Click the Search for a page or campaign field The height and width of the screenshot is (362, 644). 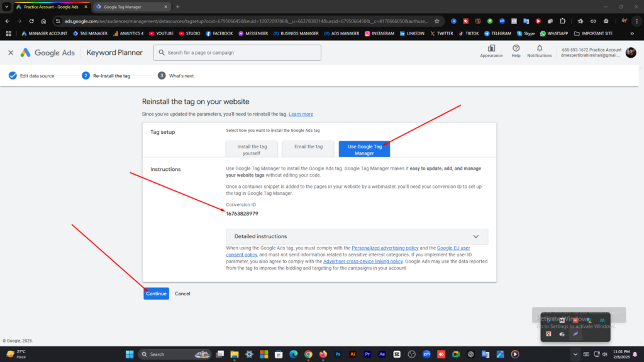(x=237, y=53)
